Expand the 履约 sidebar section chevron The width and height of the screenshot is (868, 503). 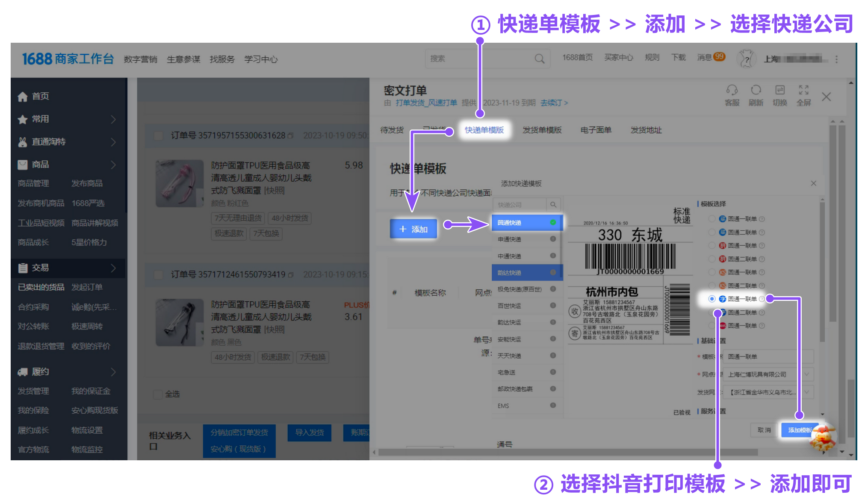pyautogui.click(x=113, y=372)
